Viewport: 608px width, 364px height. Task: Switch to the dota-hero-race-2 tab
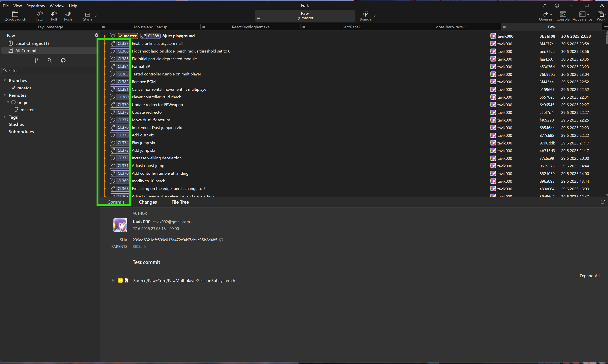[x=451, y=27]
